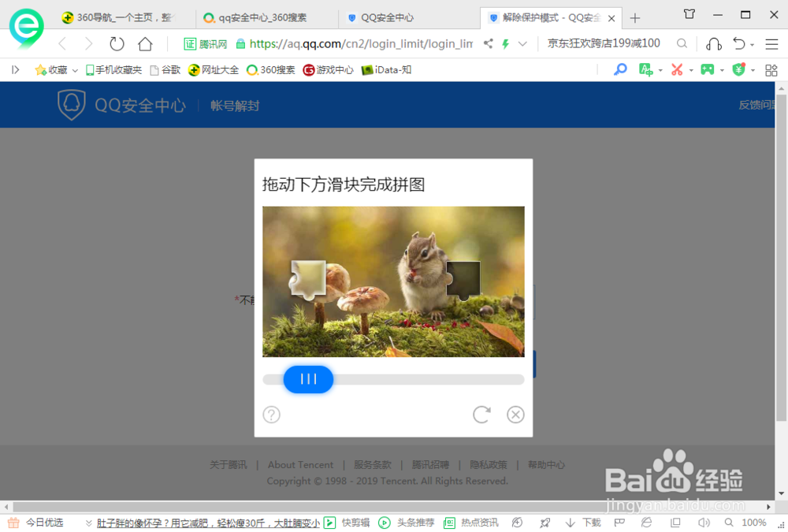Click the captcha help question icon

[271, 415]
